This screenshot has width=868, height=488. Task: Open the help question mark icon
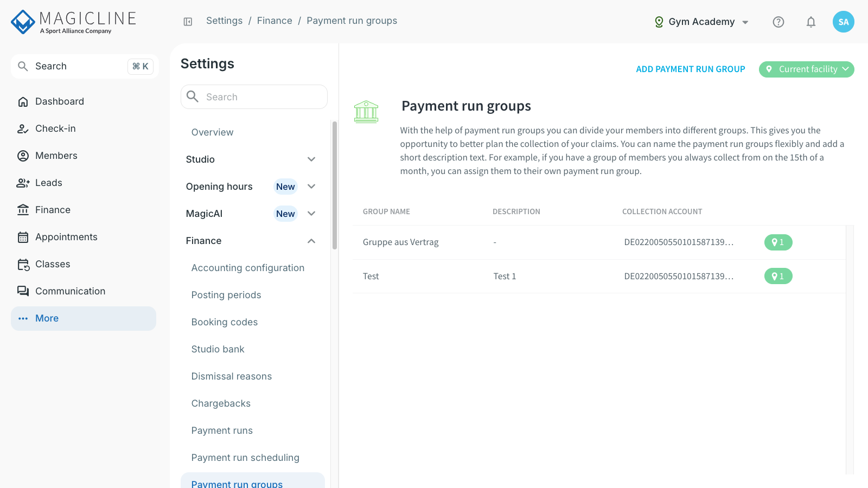[778, 22]
